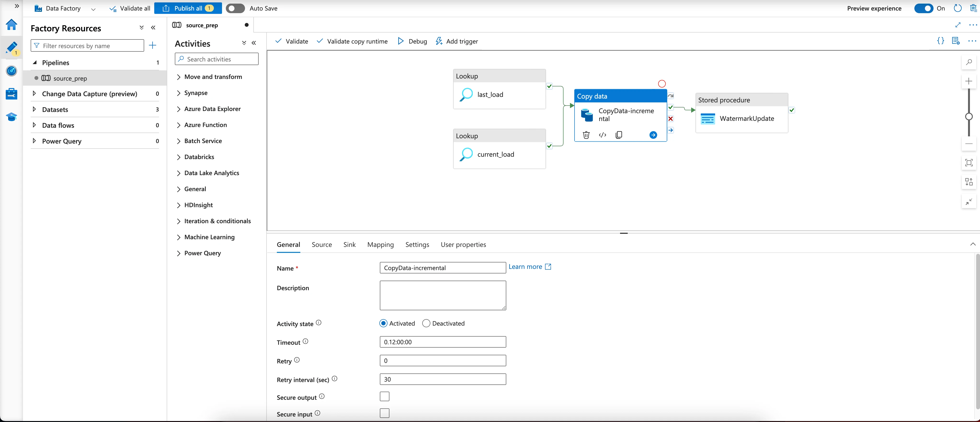
Task: Open the Manage toolbox icon in sidebar
Action: [11, 94]
